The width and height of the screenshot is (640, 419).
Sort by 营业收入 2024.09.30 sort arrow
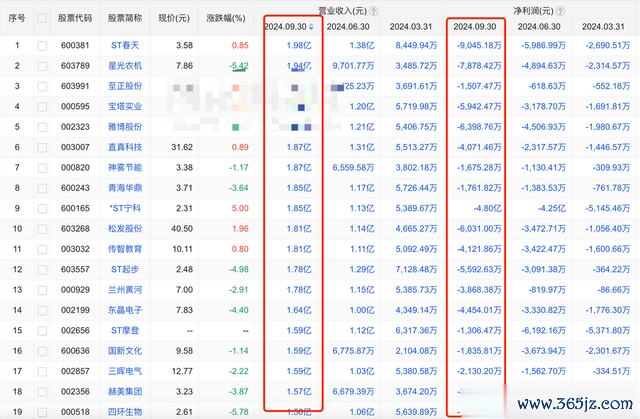[x=311, y=27]
